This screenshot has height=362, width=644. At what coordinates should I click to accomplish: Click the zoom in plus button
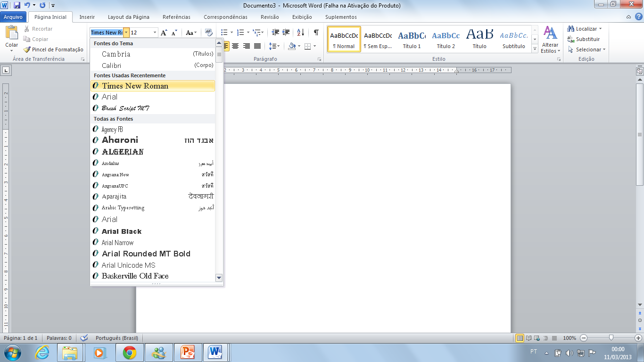click(638, 338)
